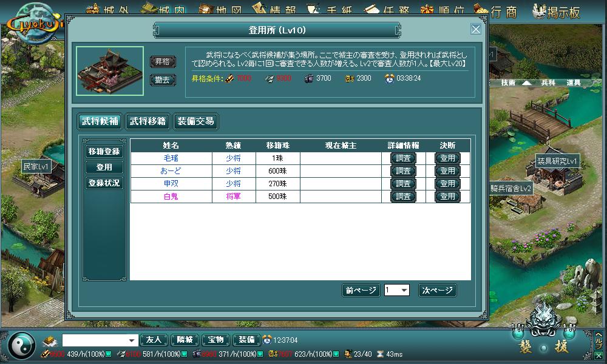This screenshot has height=364, width=607.
Task: Click the food resource icon showing 623/h
Action: pos(273,354)
